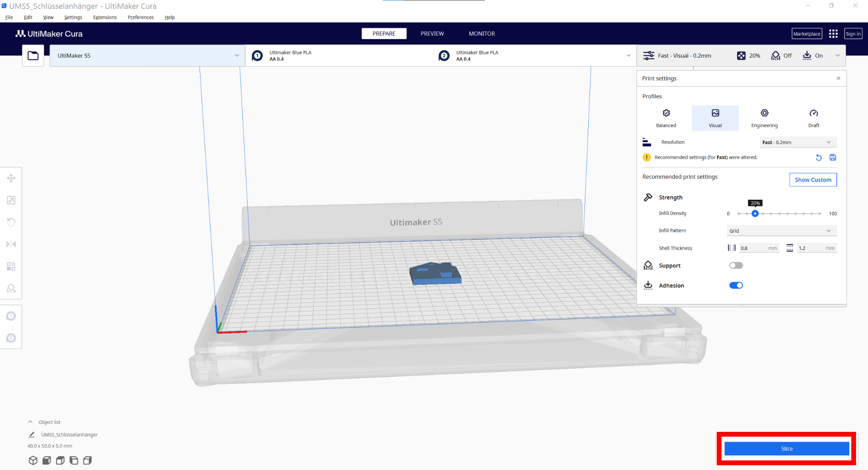This screenshot has width=868, height=470.
Task: Open the Help menu
Action: (170, 17)
